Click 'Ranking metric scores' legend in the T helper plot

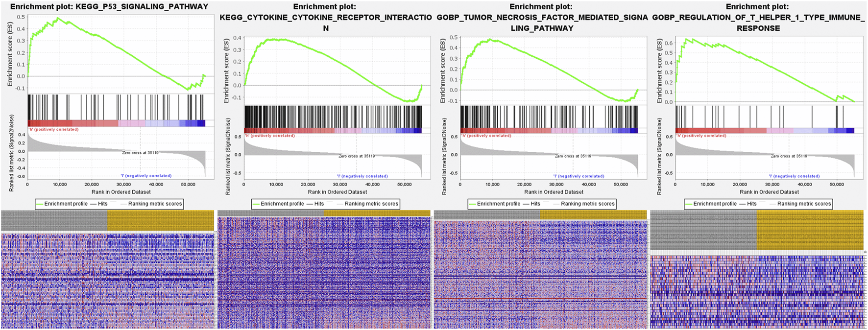click(804, 204)
